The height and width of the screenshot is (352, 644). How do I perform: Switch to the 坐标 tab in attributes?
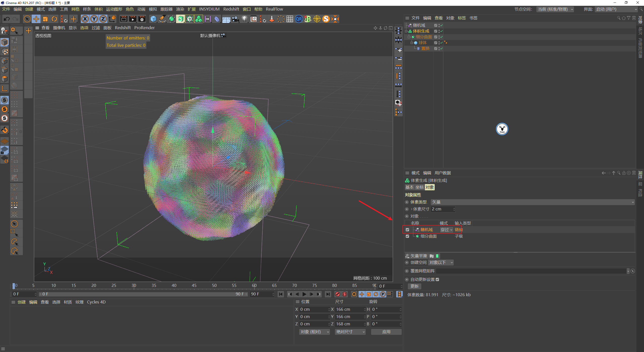pos(419,187)
